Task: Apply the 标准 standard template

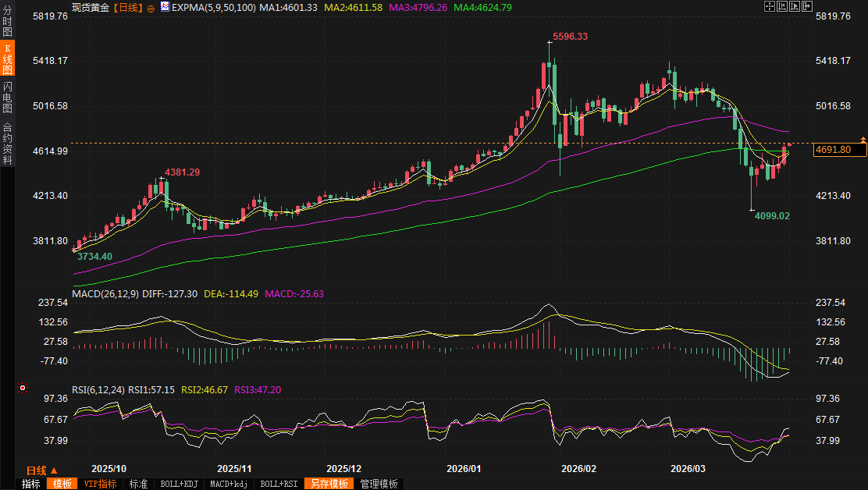Action: 138,484
